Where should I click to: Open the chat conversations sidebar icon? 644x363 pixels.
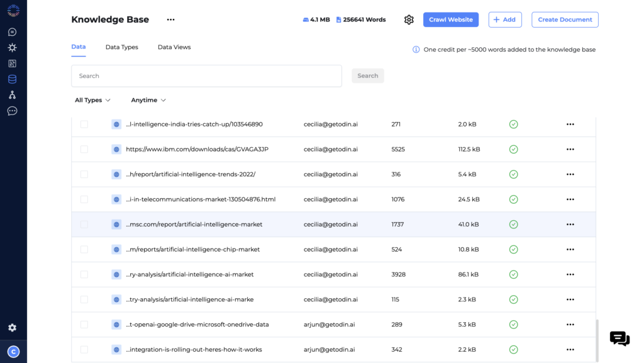coord(13,31)
